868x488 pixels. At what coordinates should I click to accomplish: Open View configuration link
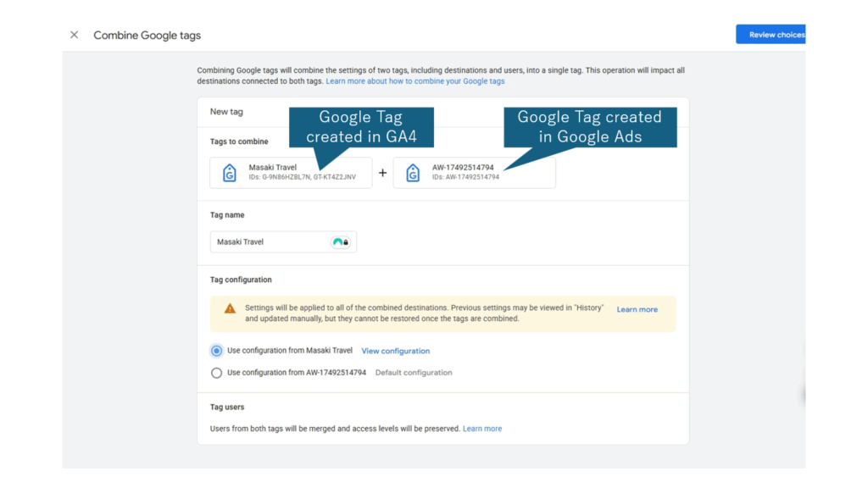(395, 351)
